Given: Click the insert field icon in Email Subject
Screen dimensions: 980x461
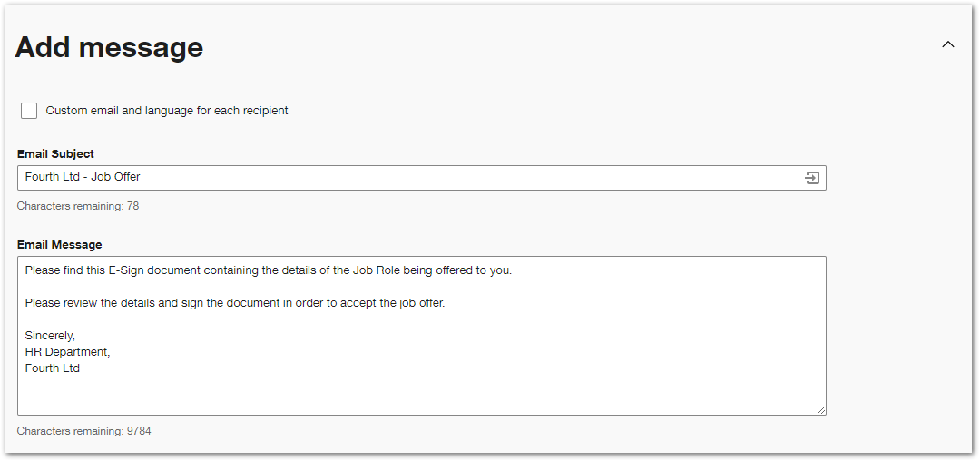Looking at the screenshot, I should [811, 178].
